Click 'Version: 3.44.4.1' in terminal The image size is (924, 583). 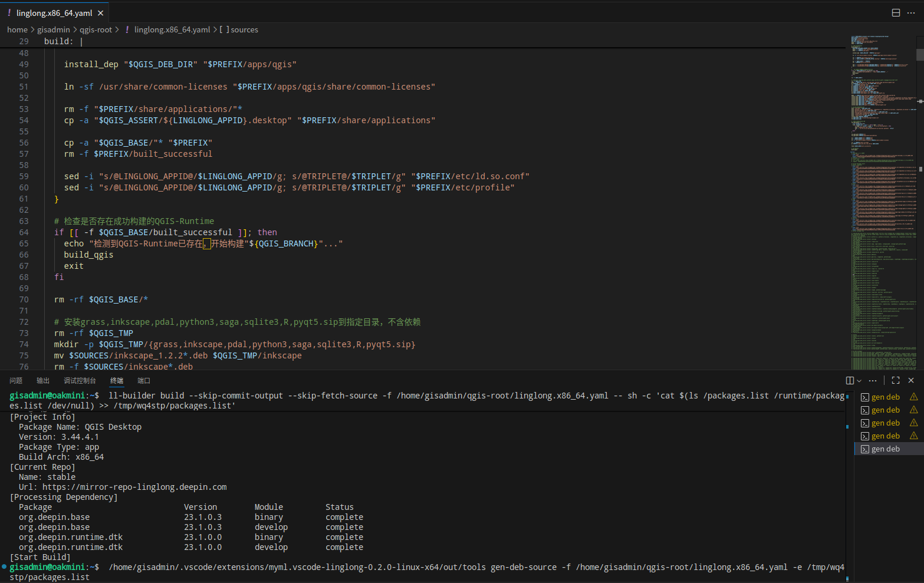[59, 437]
